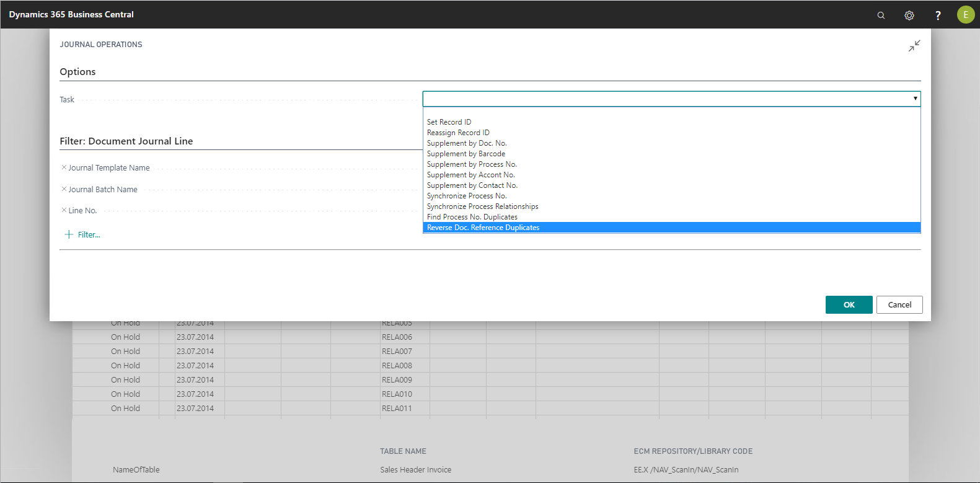Select Supplement by Barcode option
The image size is (980, 483).
pos(466,154)
